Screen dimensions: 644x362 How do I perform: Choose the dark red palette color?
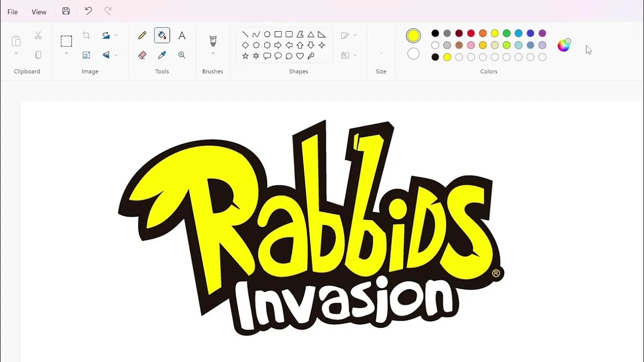point(459,33)
